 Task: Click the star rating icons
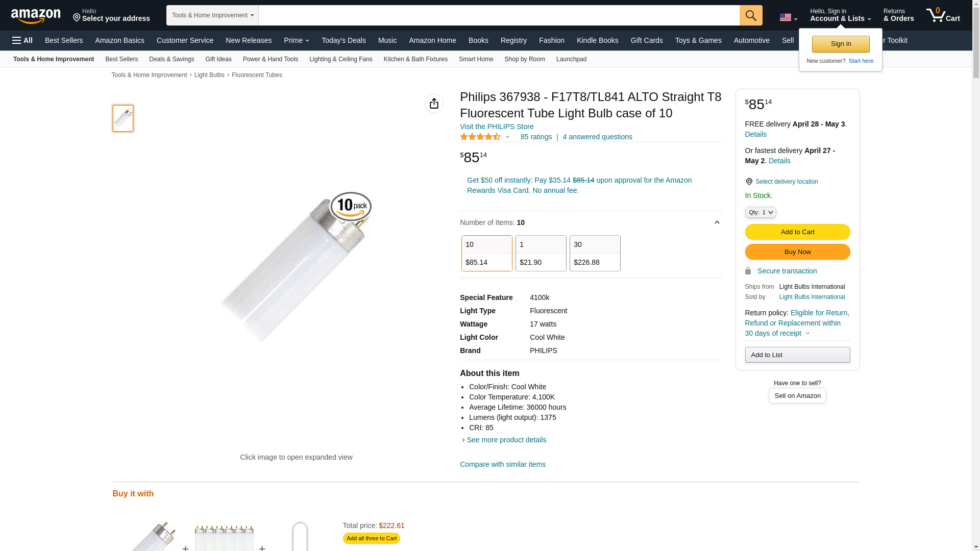click(480, 137)
